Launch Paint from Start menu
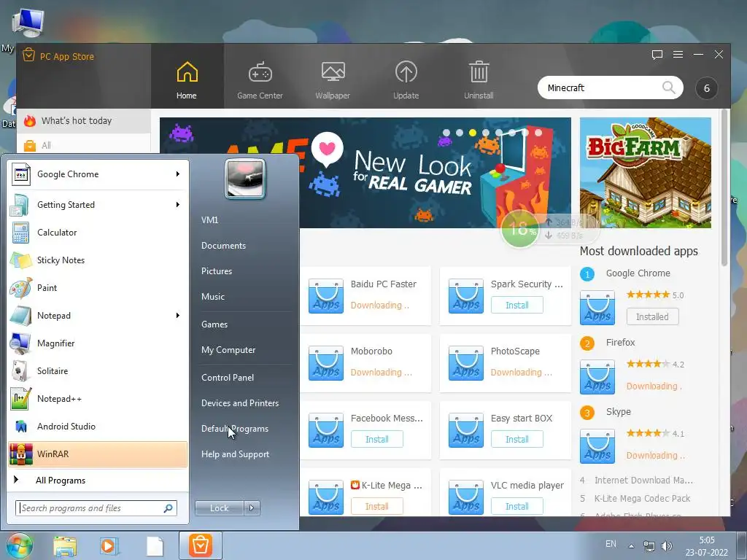 tap(98, 287)
